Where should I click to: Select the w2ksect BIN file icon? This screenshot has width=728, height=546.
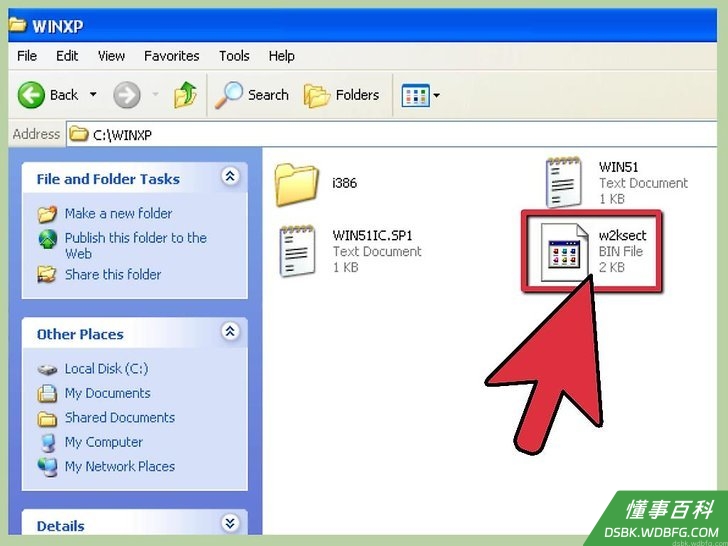[564, 252]
